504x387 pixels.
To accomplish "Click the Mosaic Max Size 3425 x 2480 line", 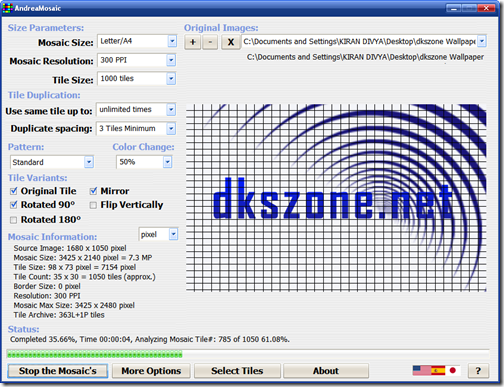I will click(74, 305).
